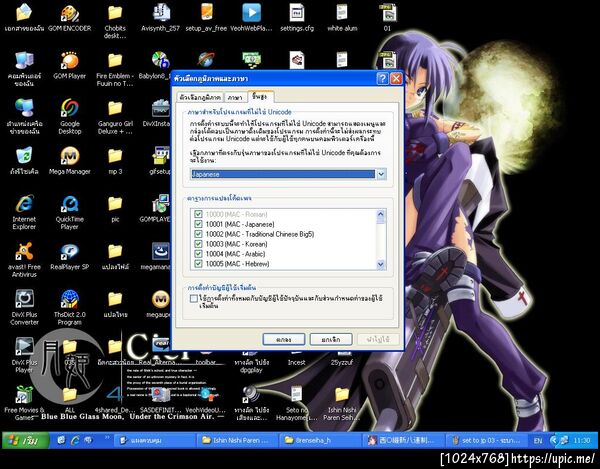Open the non-Unicode language dropdown arrow
The width and height of the screenshot is (600, 469).
381,174
